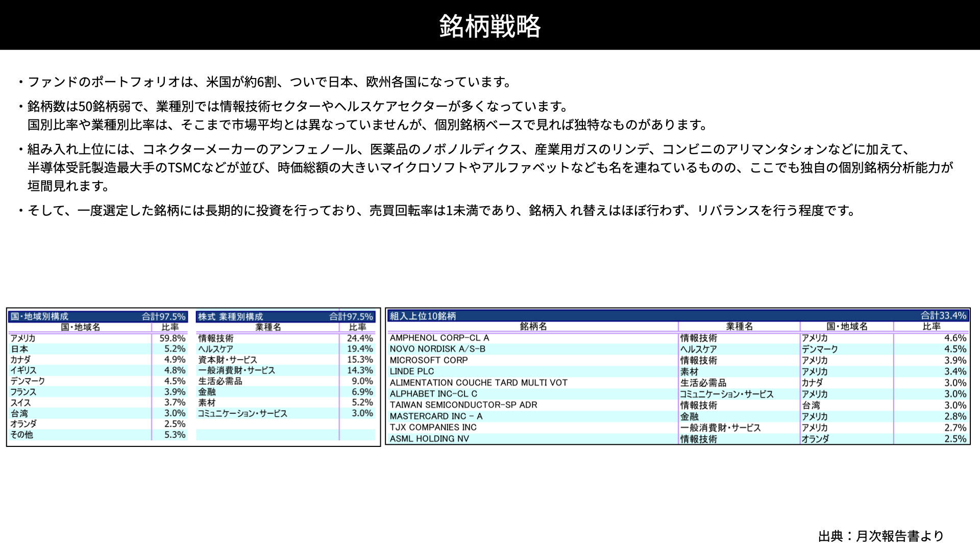980x551 pixels.
Task: Select the その他 row label
Action: click(x=21, y=435)
